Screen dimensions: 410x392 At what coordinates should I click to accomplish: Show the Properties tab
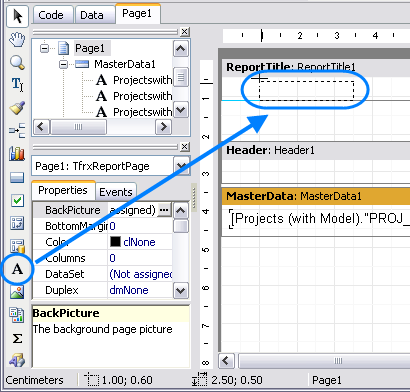63,190
